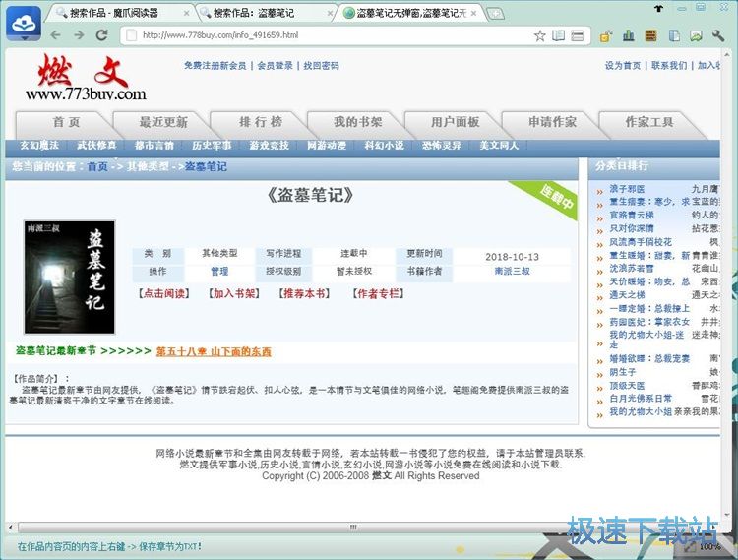Click the list view icon in the address bar
The image size is (738, 560).
[577, 35]
